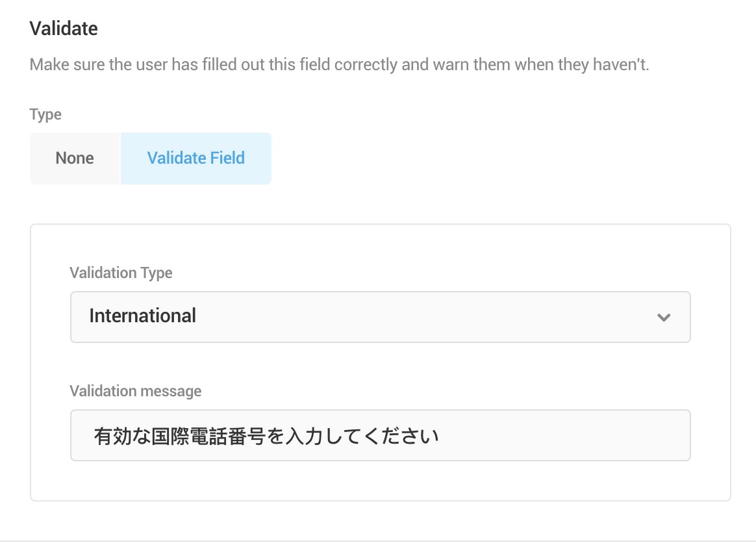Click the Type label above the buttons
Viewport: 756px width, 560px height.
coord(45,115)
